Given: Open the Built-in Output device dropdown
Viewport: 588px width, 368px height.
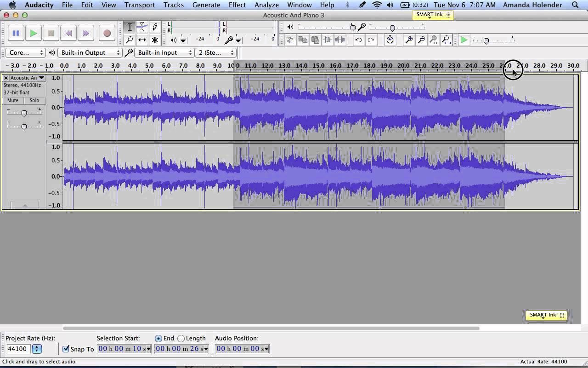Looking at the screenshot, I should [x=90, y=52].
